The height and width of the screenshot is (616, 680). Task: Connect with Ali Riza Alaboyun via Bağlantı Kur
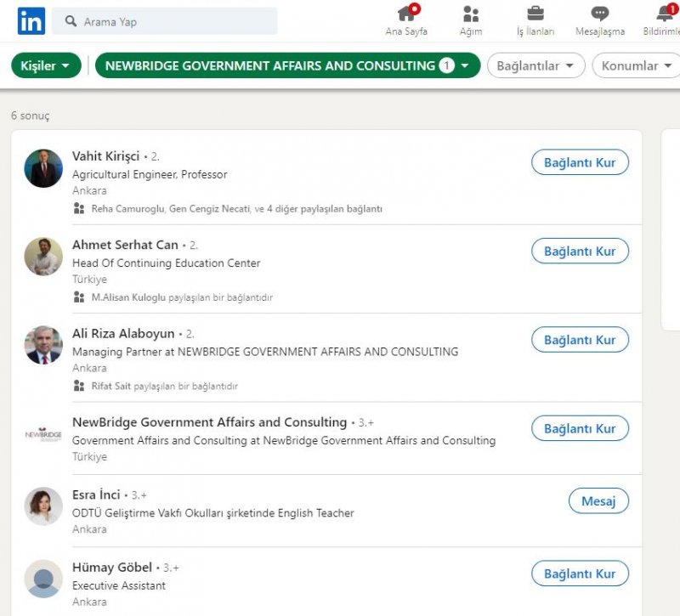[x=580, y=340]
